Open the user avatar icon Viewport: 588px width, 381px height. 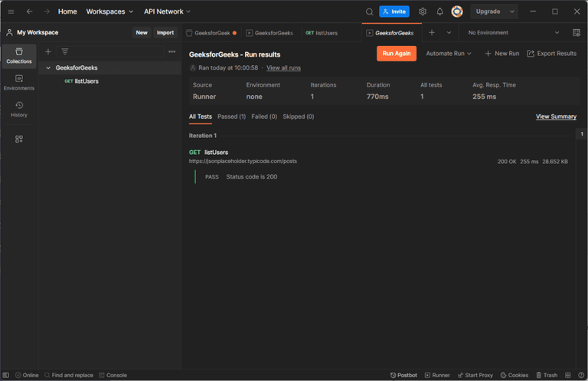(x=457, y=11)
